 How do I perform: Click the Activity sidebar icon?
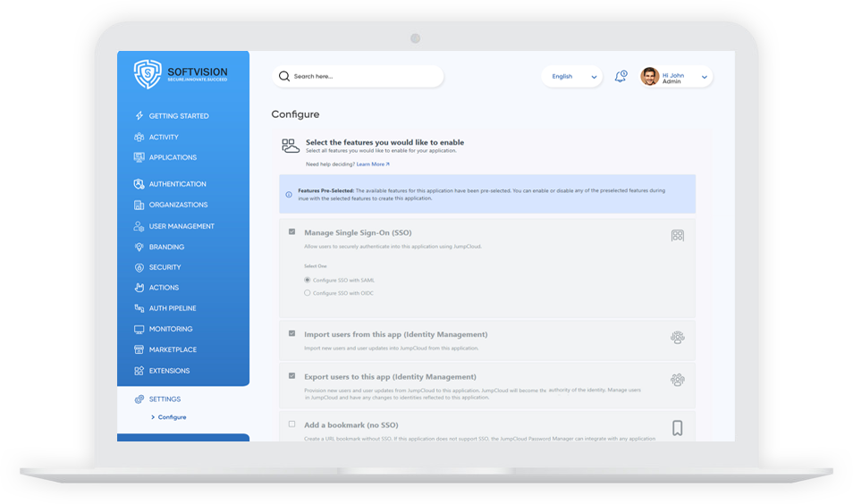click(139, 137)
